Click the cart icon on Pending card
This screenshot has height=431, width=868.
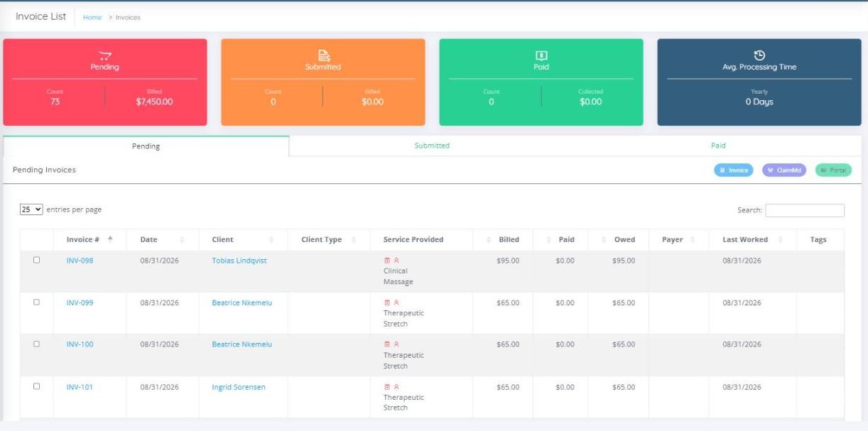pos(105,55)
